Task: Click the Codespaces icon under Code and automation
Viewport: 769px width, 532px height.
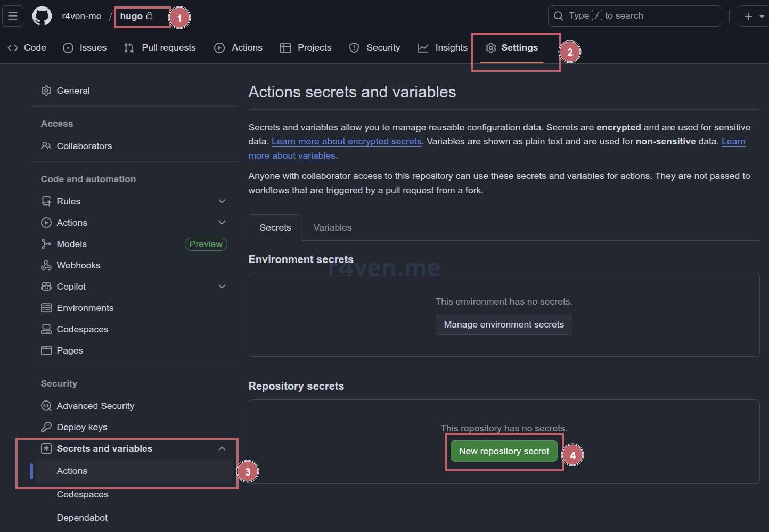Action: pyautogui.click(x=46, y=329)
